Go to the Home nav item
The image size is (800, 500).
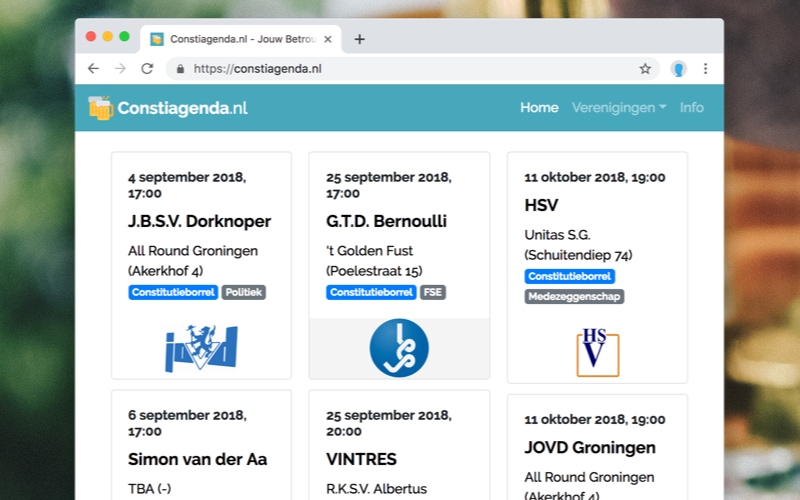[x=539, y=108]
